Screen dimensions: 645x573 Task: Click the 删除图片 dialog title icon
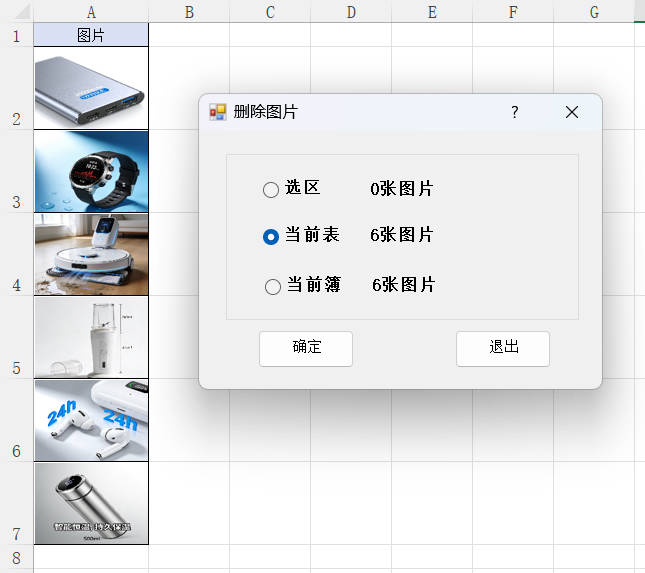click(217, 112)
